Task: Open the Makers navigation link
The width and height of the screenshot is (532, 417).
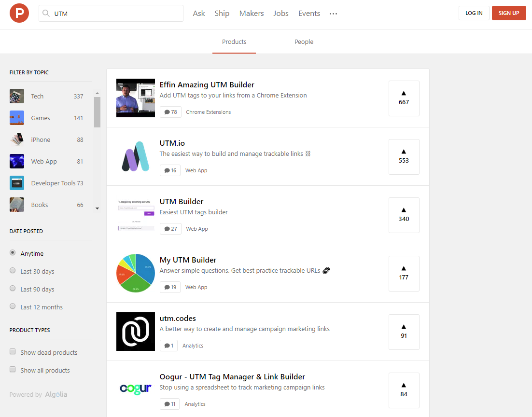Action: pyautogui.click(x=252, y=13)
